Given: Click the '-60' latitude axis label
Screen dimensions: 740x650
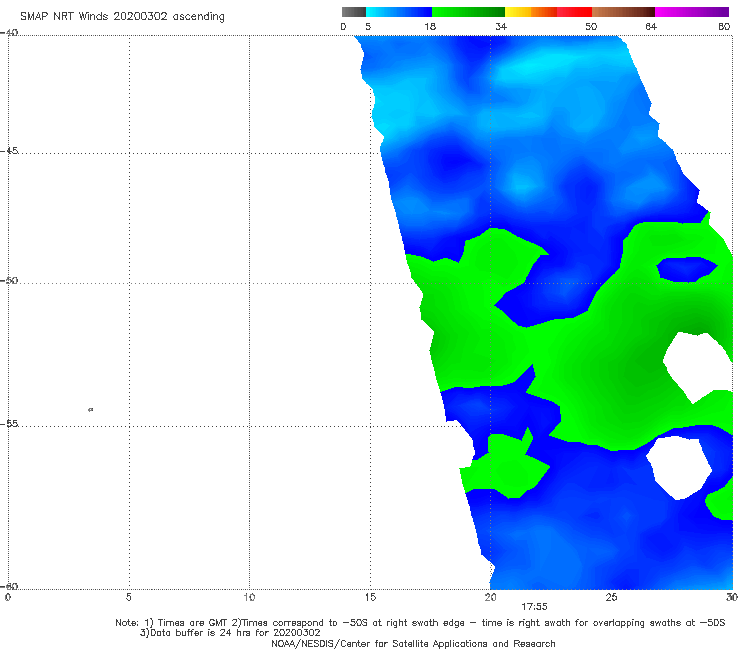Looking at the screenshot, I should [9, 586].
